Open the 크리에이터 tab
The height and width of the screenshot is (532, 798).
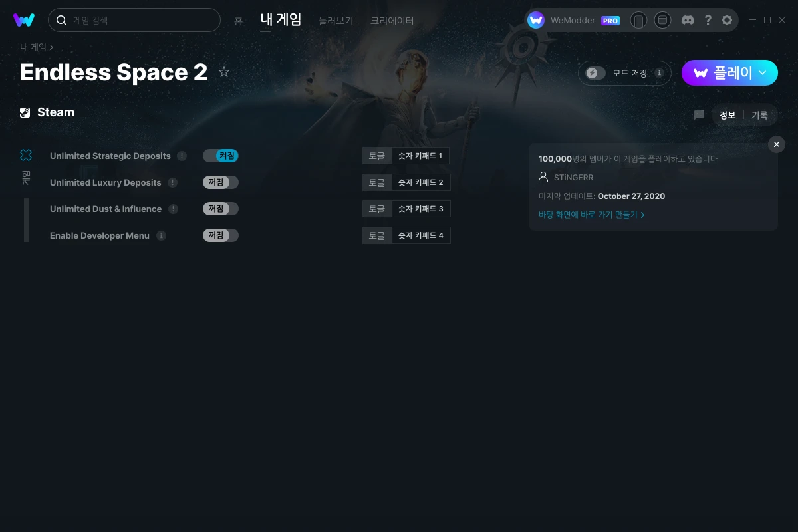[x=392, y=21]
